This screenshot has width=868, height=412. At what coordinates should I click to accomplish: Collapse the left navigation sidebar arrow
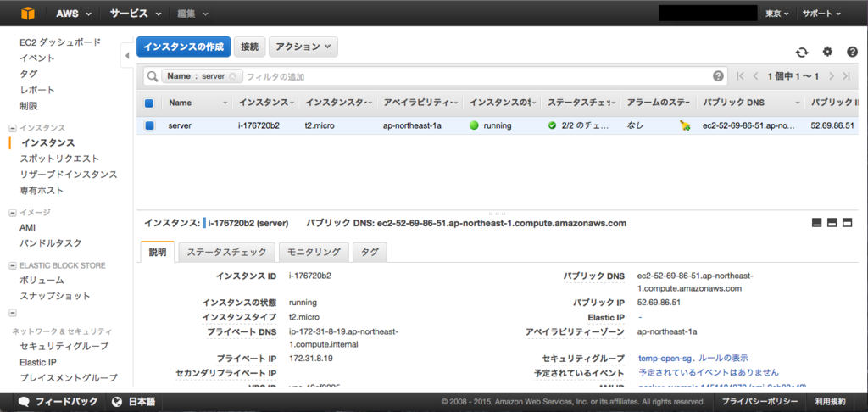[x=127, y=56]
